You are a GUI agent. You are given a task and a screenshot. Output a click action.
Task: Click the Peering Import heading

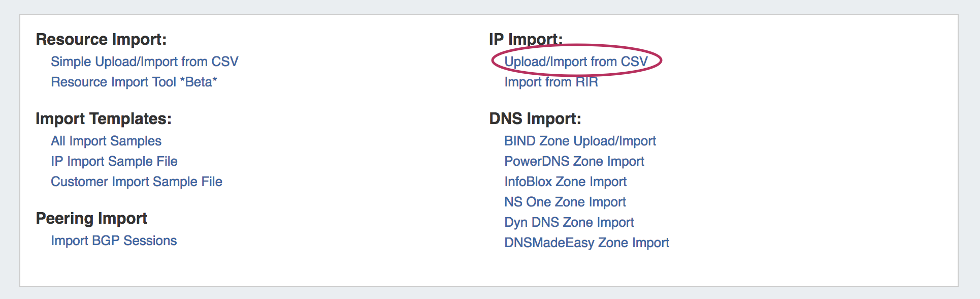coord(91,218)
